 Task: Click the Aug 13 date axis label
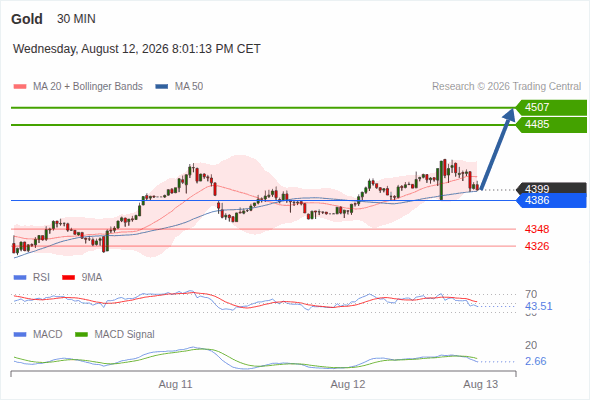481,384
